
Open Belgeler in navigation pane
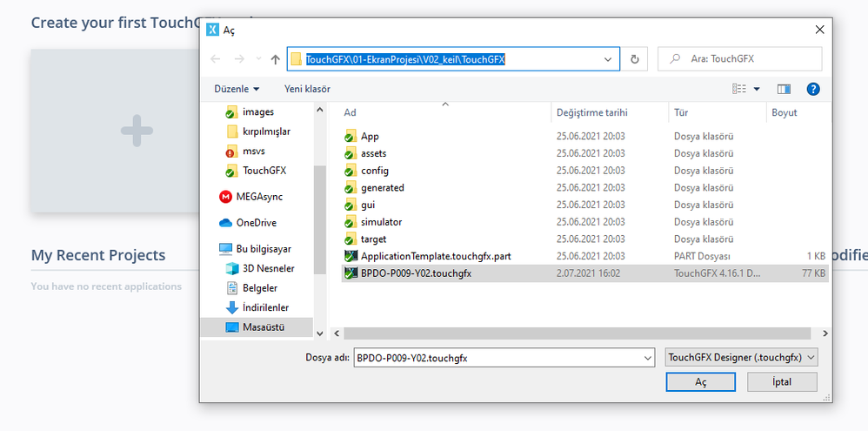[x=260, y=288]
